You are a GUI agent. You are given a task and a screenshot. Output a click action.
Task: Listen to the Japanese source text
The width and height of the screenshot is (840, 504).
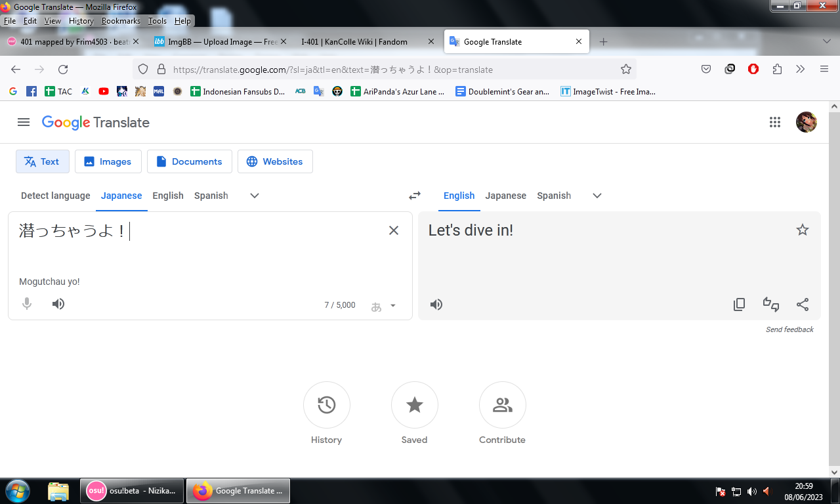[x=58, y=304]
